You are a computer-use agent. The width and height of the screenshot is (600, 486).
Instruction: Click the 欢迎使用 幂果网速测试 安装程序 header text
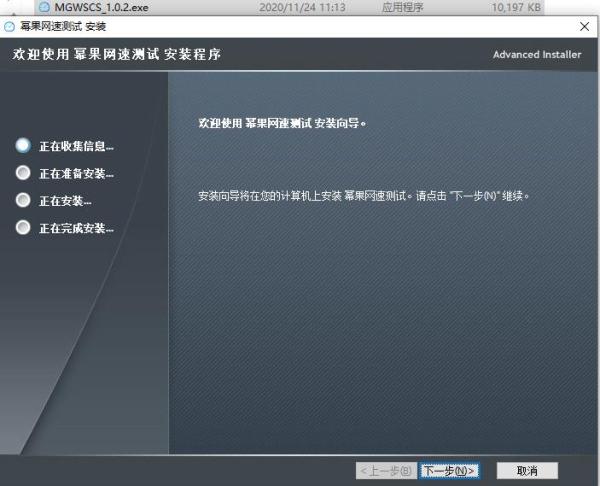(x=117, y=54)
